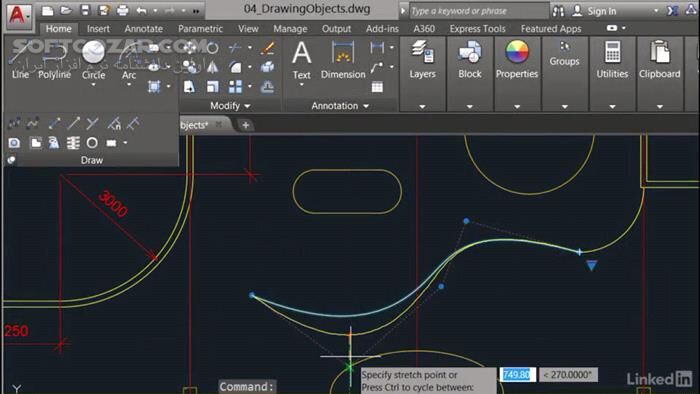Select the Spline Fit tool in Draw
700x394 pixels.
click(x=14, y=123)
